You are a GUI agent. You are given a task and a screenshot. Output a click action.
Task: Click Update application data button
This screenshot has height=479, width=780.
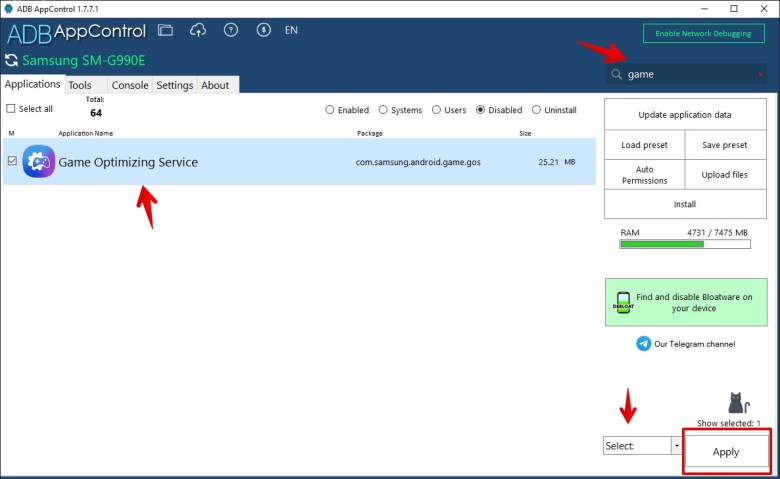point(685,115)
